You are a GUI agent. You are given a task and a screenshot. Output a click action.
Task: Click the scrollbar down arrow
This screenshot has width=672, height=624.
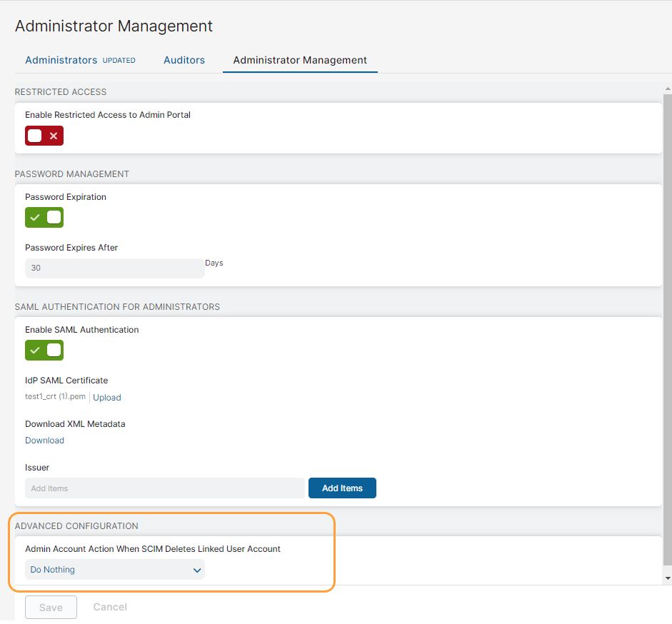tap(667, 578)
